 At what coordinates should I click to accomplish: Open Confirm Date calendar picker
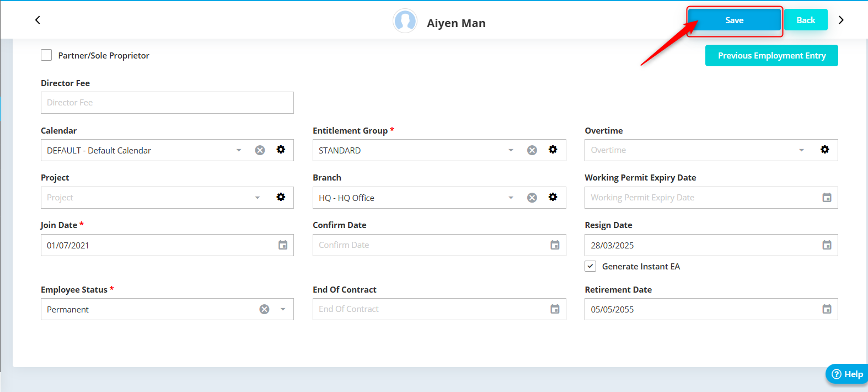point(555,245)
